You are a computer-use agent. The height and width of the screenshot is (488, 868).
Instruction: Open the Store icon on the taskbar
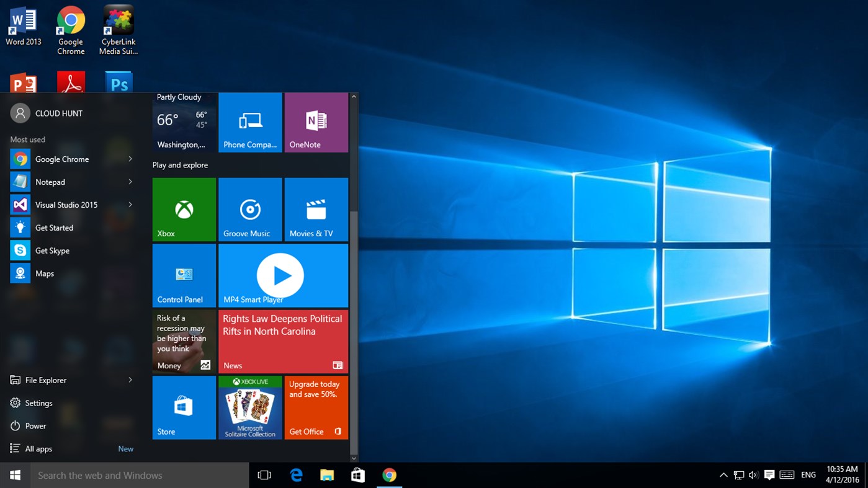point(358,475)
